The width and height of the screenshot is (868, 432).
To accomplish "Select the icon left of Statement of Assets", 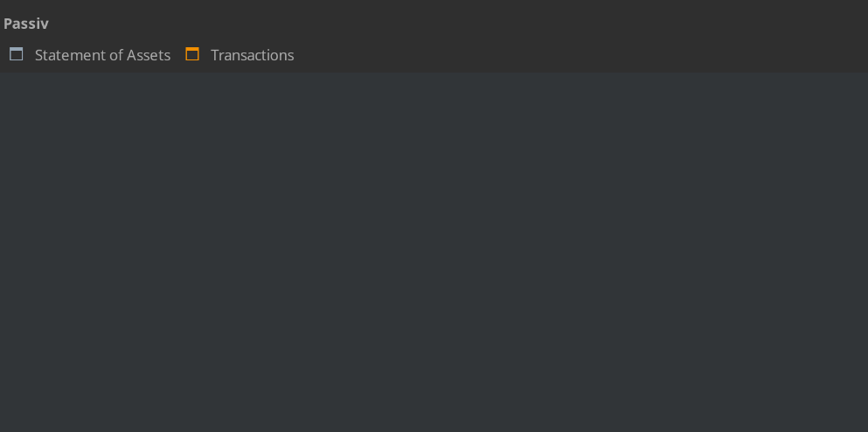I will pos(17,54).
